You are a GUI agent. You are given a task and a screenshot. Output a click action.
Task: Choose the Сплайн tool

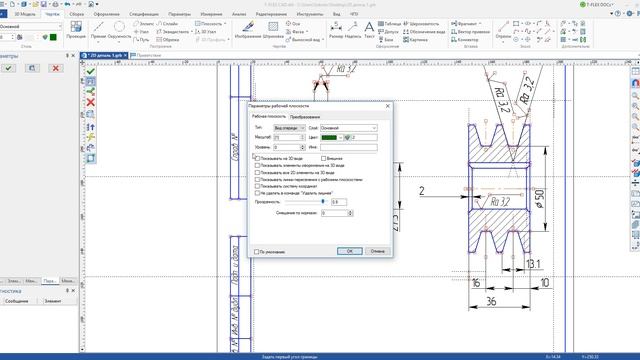168,24
